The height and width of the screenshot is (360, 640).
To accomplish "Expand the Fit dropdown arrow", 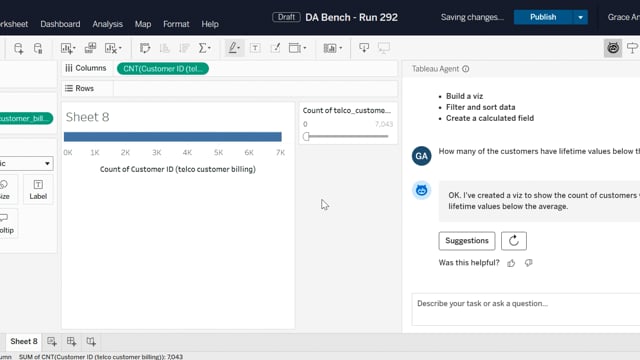I will pos(304,48).
